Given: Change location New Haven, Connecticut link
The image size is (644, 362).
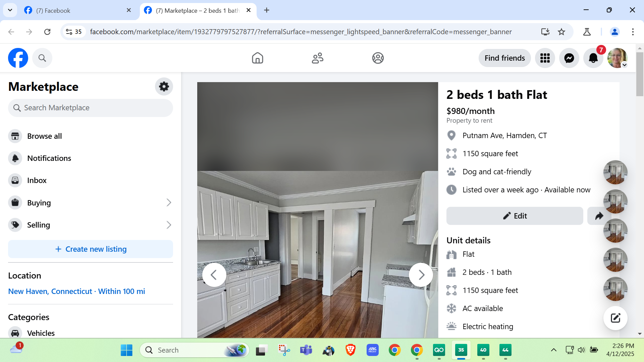Looking at the screenshot, I should coord(77,291).
